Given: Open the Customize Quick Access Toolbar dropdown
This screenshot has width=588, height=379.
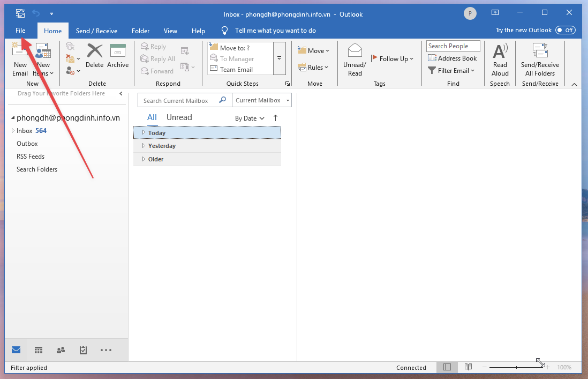Looking at the screenshot, I should [x=51, y=13].
